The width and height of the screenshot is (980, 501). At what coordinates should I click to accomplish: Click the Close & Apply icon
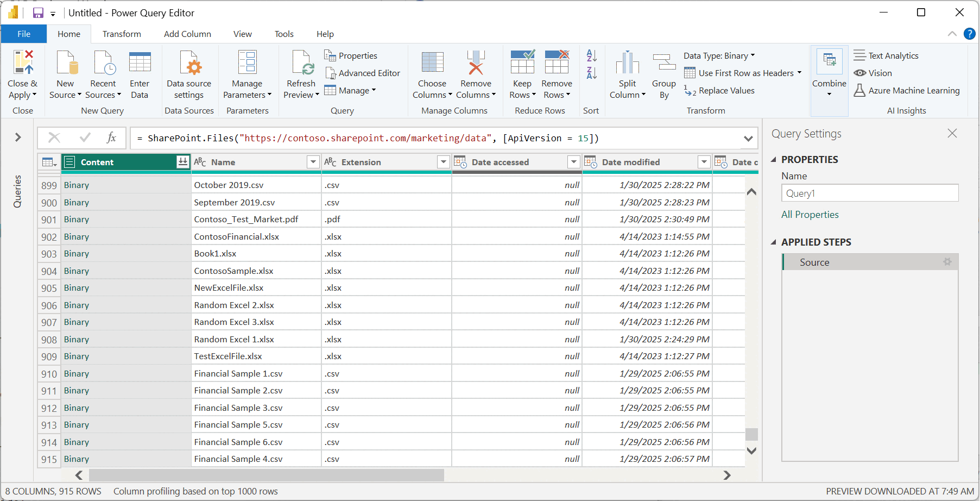click(23, 62)
